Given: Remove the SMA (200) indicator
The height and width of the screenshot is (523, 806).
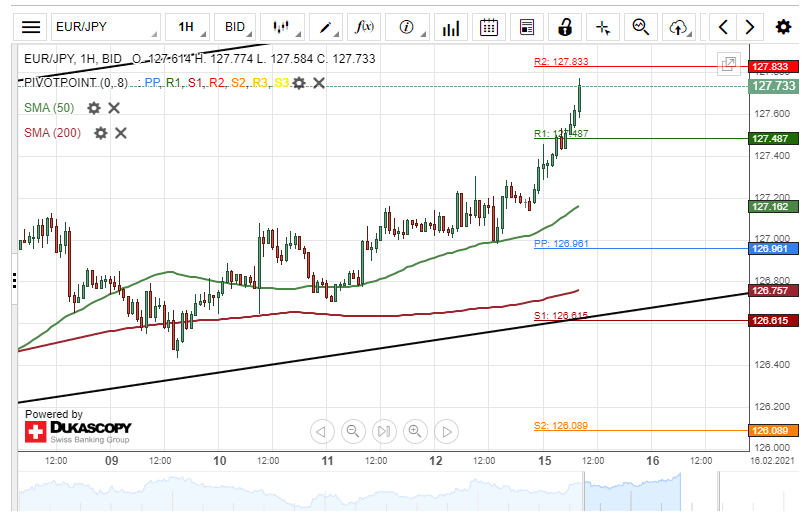Looking at the screenshot, I should pos(121,133).
